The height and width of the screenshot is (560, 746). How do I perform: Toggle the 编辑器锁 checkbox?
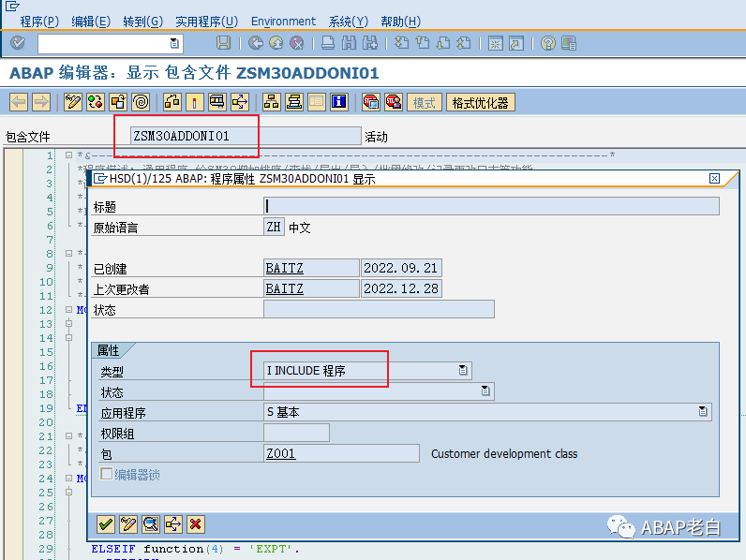point(107,474)
